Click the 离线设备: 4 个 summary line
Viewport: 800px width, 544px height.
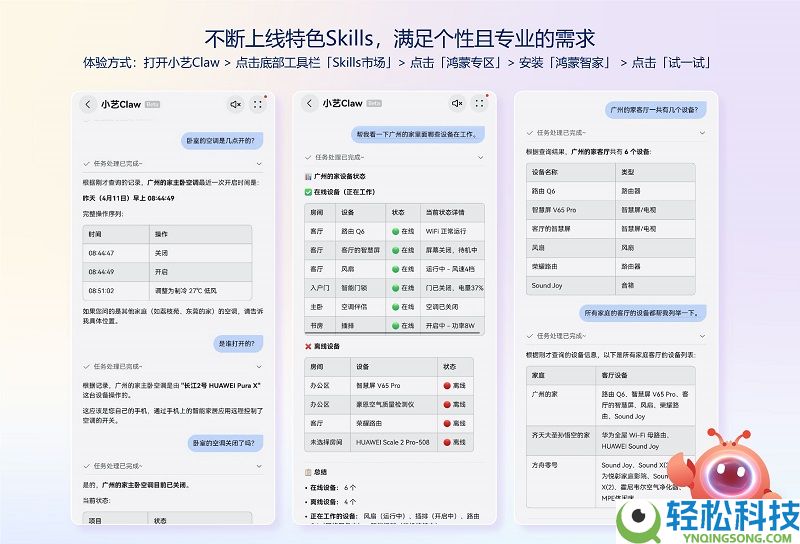(x=333, y=502)
